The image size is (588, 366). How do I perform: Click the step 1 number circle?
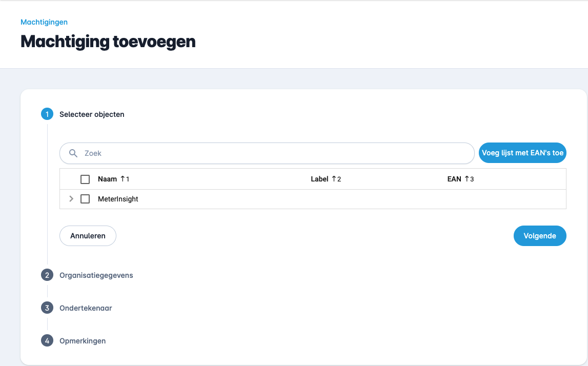47,114
